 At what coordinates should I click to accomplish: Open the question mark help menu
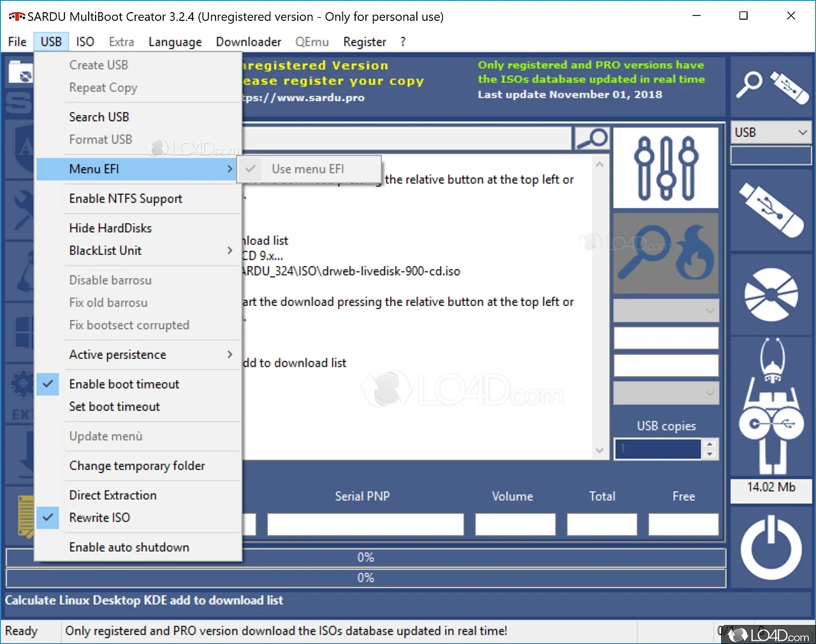(403, 42)
